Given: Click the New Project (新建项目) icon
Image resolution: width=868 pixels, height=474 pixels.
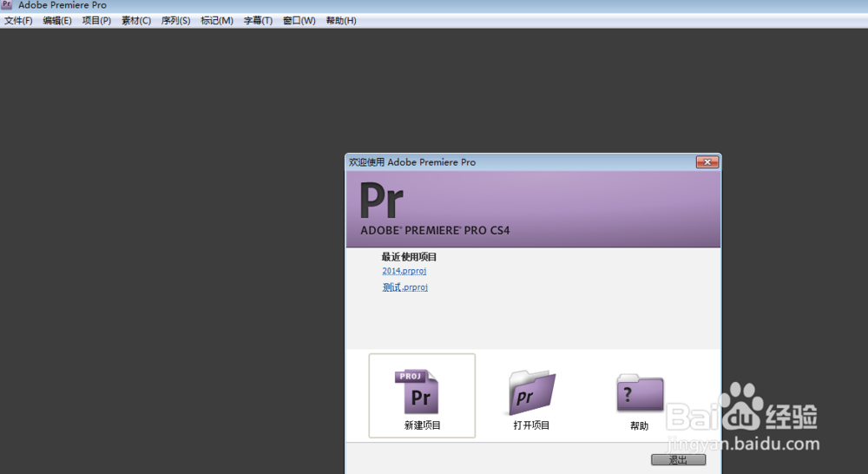Looking at the screenshot, I should click(x=417, y=392).
